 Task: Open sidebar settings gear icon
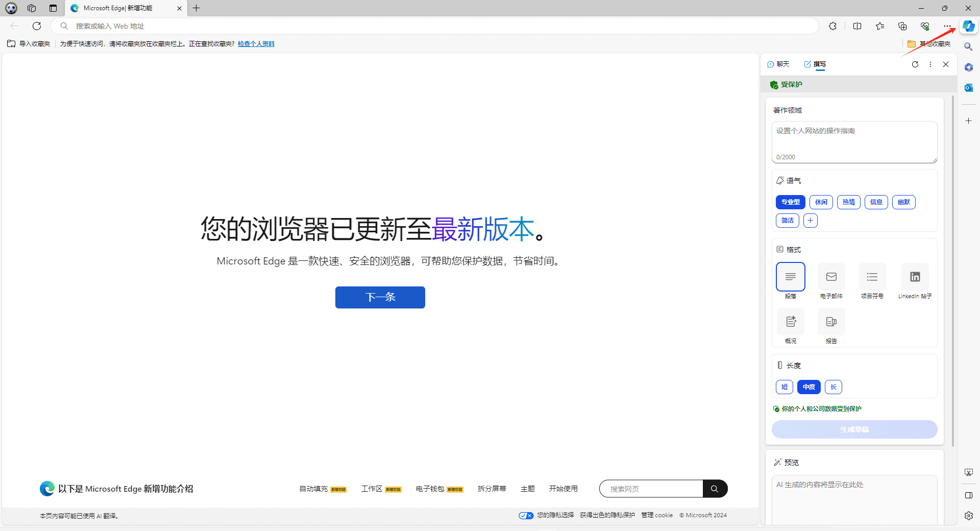(x=968, y=516)
